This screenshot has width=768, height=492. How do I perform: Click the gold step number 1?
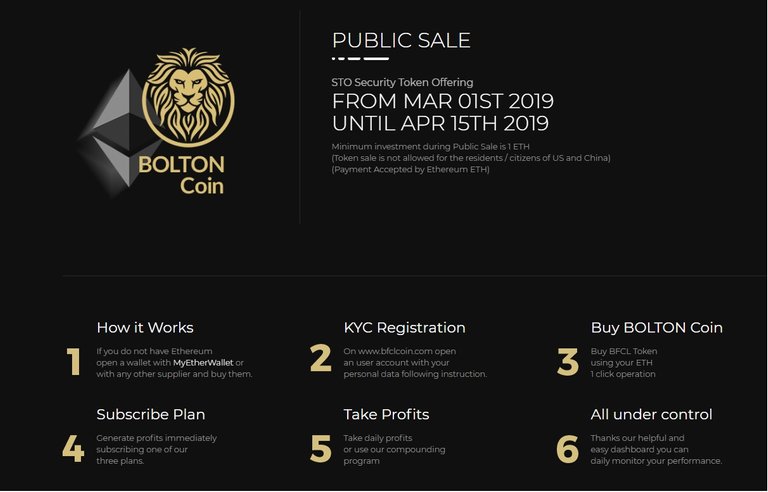coord(73,362)
